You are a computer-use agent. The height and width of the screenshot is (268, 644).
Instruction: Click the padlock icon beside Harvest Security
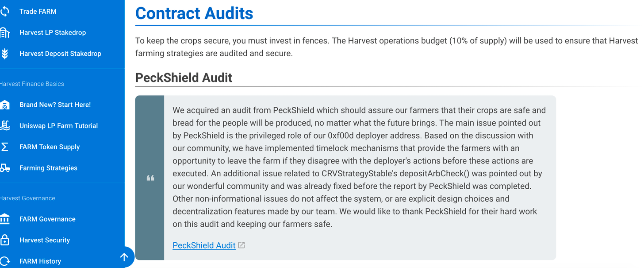[4, 240]
